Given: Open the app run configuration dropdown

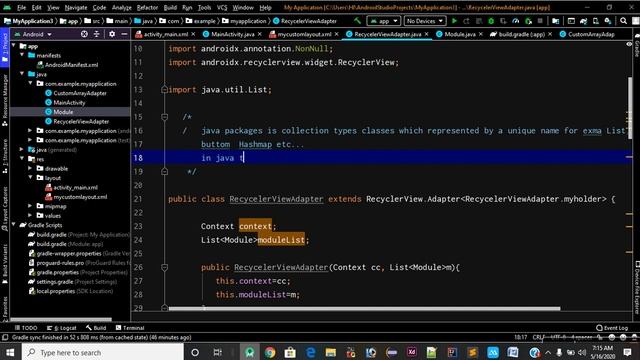Looking at the screenshot, I should tap(384, 21).
